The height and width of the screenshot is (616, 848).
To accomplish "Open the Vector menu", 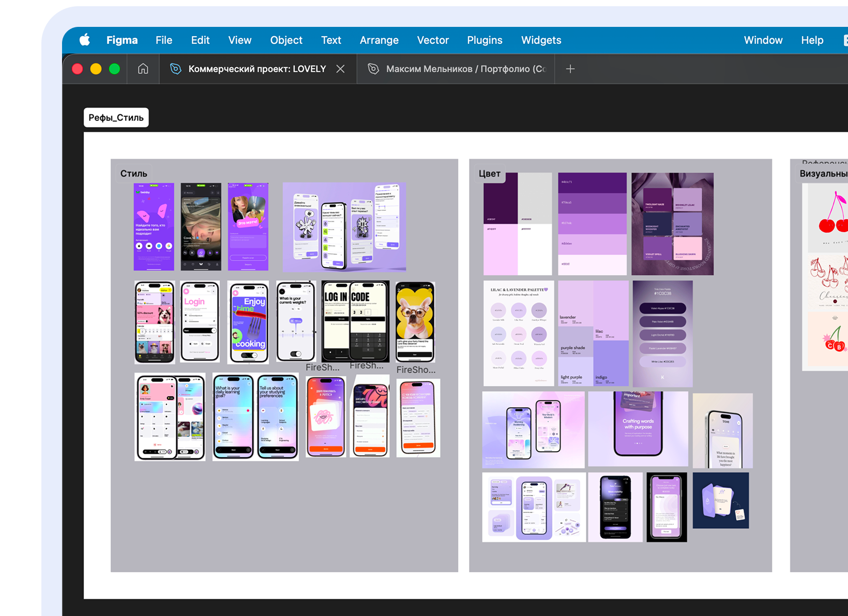I will tap(433, 40).
